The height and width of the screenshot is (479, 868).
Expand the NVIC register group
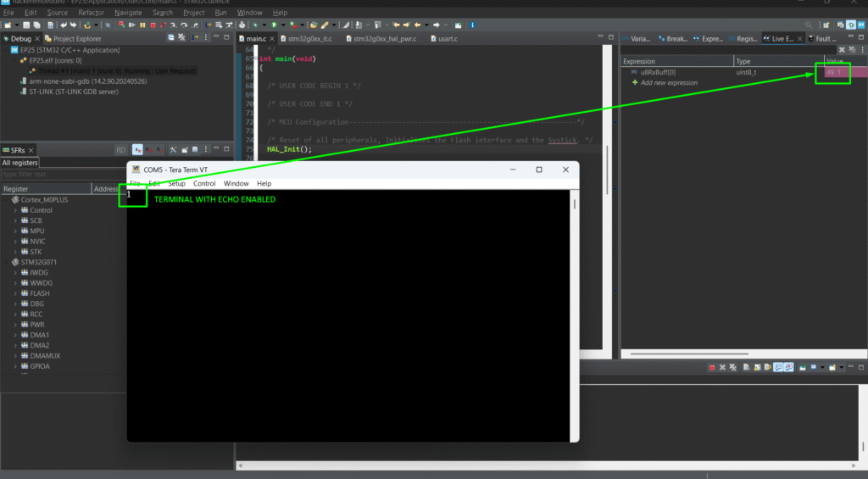coord(15,241)
